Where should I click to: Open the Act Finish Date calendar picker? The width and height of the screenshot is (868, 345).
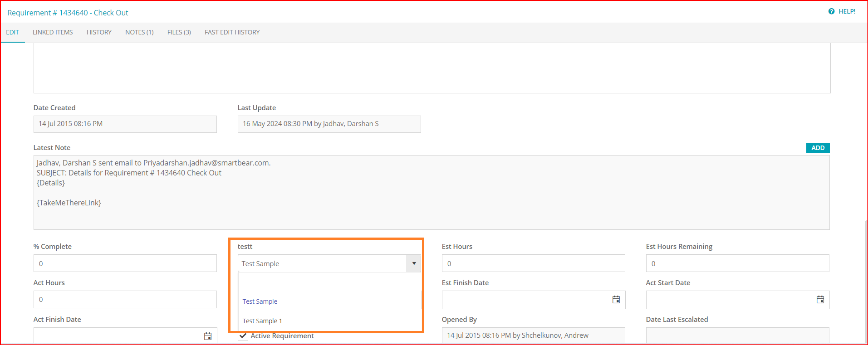tap(207, 336)
